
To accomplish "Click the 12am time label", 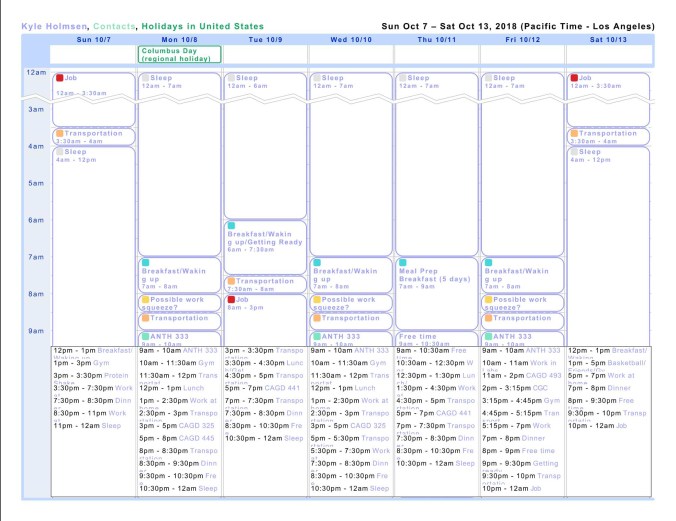I will pos(36,72).
